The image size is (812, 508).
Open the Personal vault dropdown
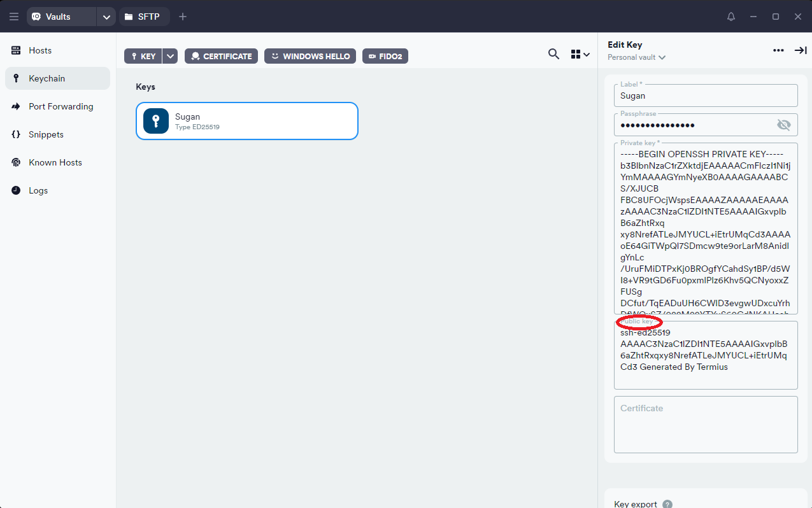[x=637, y=57]
